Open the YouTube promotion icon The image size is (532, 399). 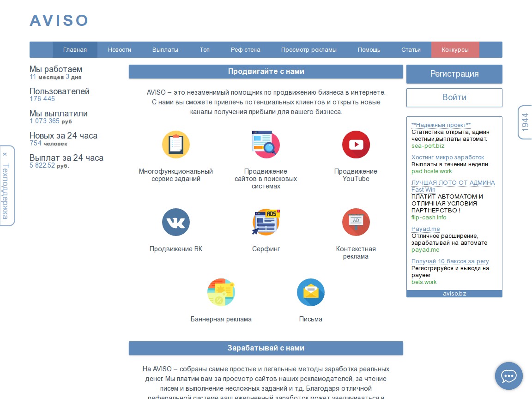[356, 145]
